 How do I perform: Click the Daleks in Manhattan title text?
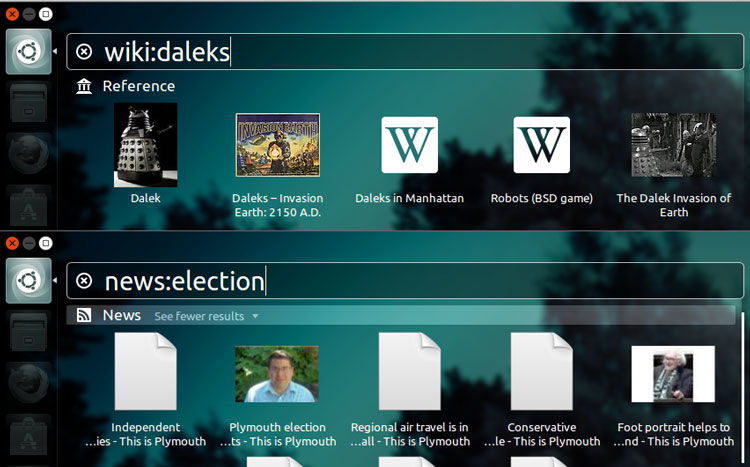tap(409, 198)
